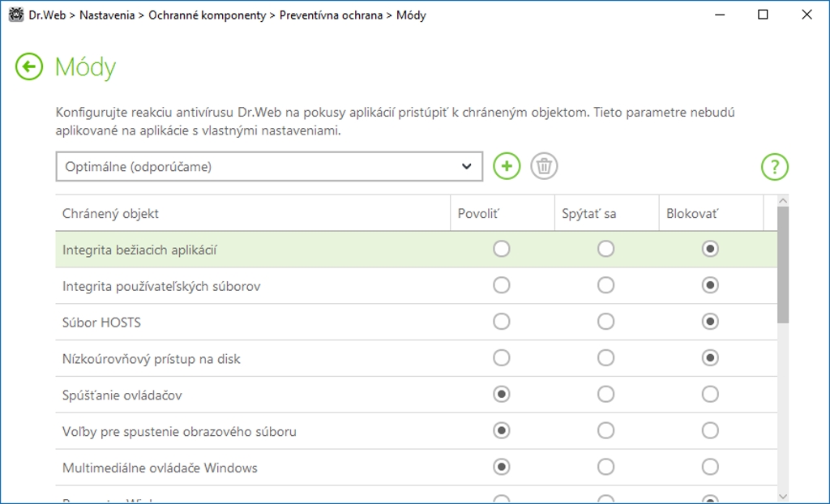Open the Optimálne (odporúčame) mode dropdown
The height and width of the screenshot is (504, 830).
coord(269,166)
